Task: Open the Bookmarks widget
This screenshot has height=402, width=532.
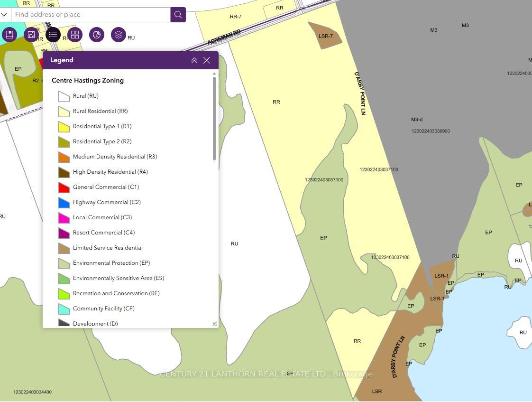Action: (9, 35)
